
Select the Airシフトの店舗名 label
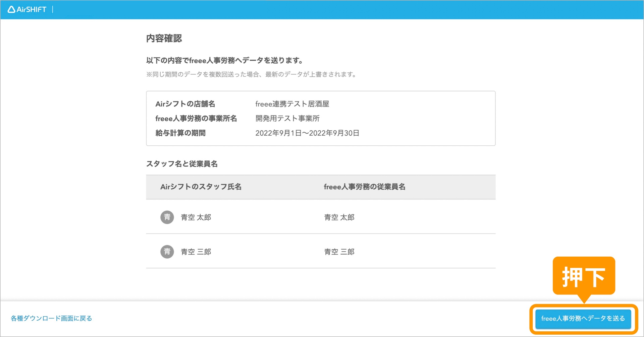pyautogui.click(x=185, y=104)
